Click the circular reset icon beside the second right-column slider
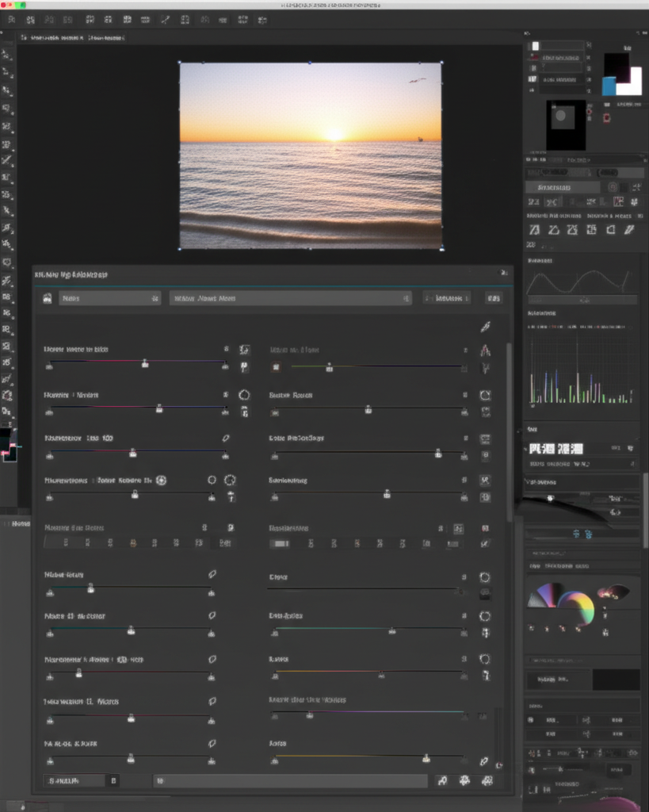649x812 pixels. coord(485,395)
